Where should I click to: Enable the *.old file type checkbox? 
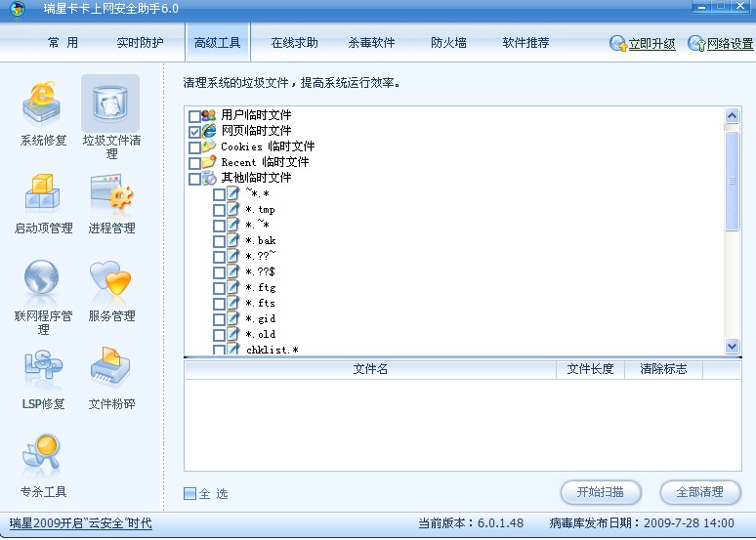pyautogui.click(x=219, y=335)
